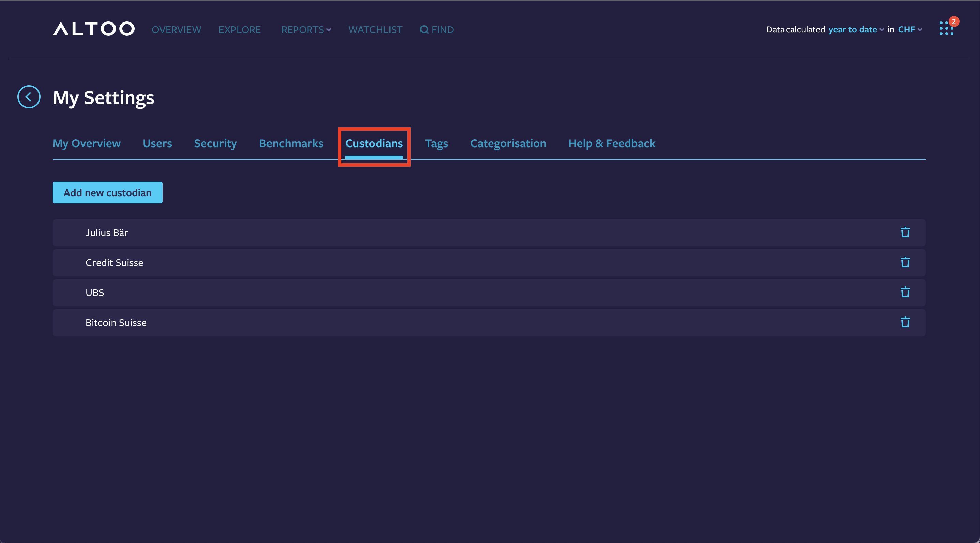The width and height of the screenshot is (980, 543).
Task: Delete the UBS custodian
Action: tap(905, 292)
